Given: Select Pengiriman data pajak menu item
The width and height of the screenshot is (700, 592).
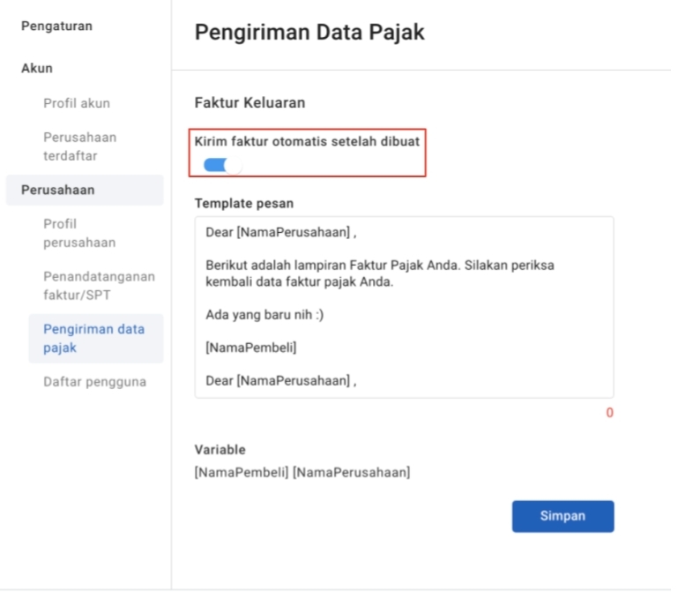Looking at the screenshot, I should coord(94,338).
